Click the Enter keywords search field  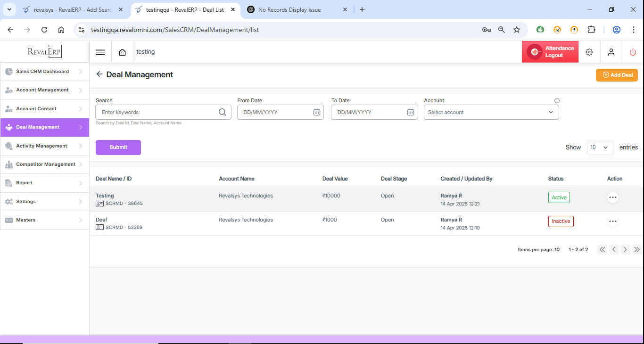(x=158, y=112)
